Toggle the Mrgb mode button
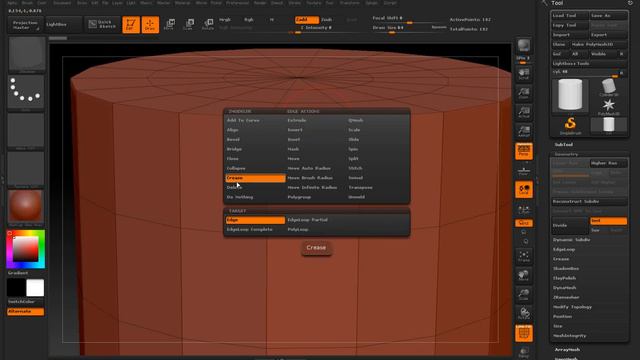 click(225, 20)
